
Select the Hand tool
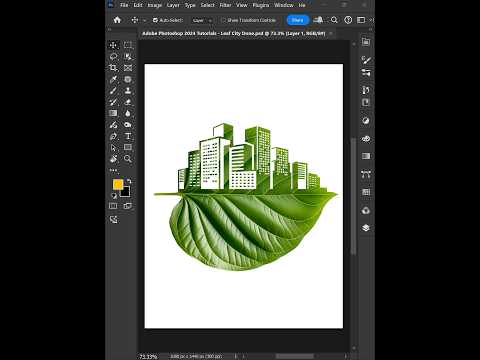pos(113,159)
